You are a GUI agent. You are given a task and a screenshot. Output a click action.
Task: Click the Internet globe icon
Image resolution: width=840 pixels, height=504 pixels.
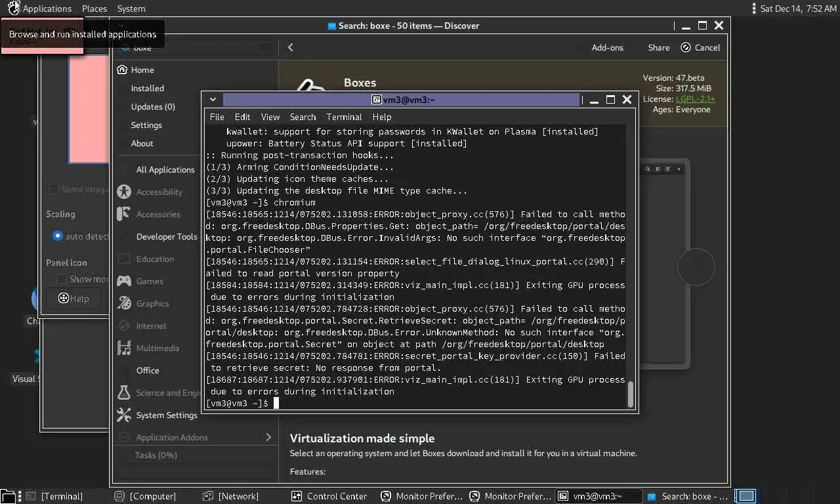[123, 325]
